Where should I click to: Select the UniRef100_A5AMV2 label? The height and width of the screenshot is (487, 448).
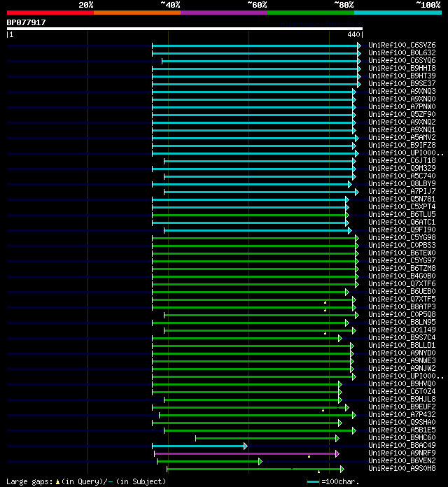pyautogui.click(x=402, y=137)
